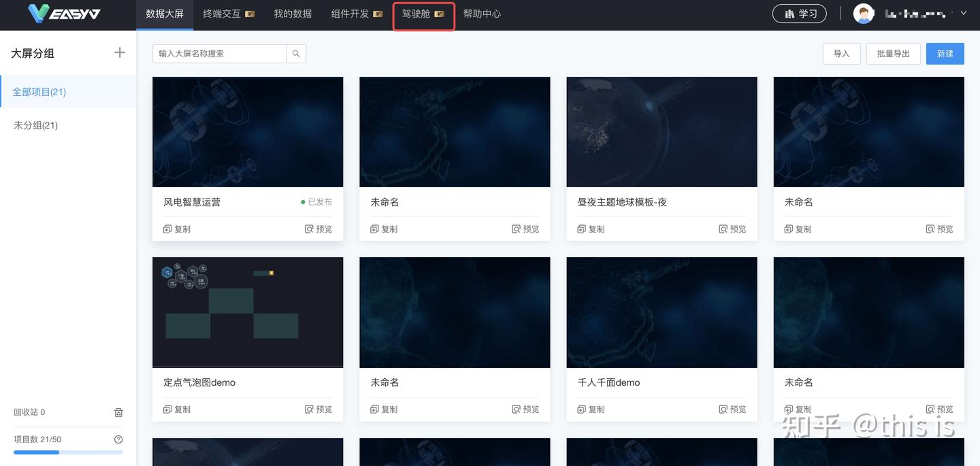980x466 pixels.
Task: Click the project count progress bar
Action: tap(68, 452)
